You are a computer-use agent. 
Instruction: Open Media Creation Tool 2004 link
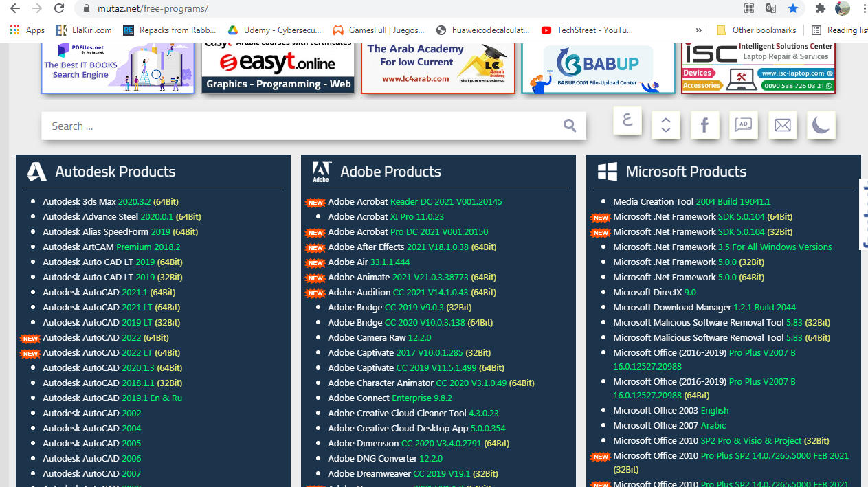pos(691,201)
